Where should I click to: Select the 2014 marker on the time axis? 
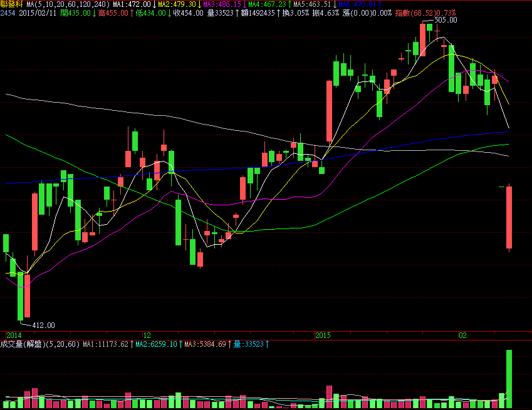click(14, 336)
